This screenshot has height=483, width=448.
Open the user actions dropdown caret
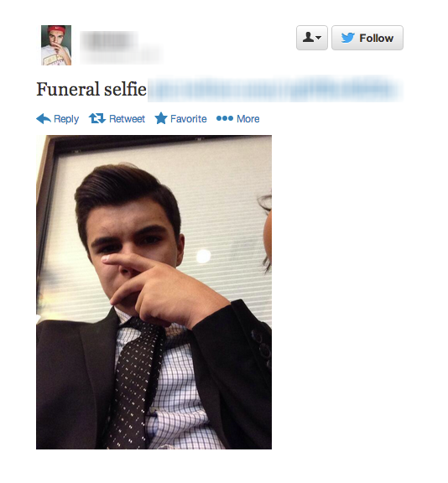coord(319,38)
